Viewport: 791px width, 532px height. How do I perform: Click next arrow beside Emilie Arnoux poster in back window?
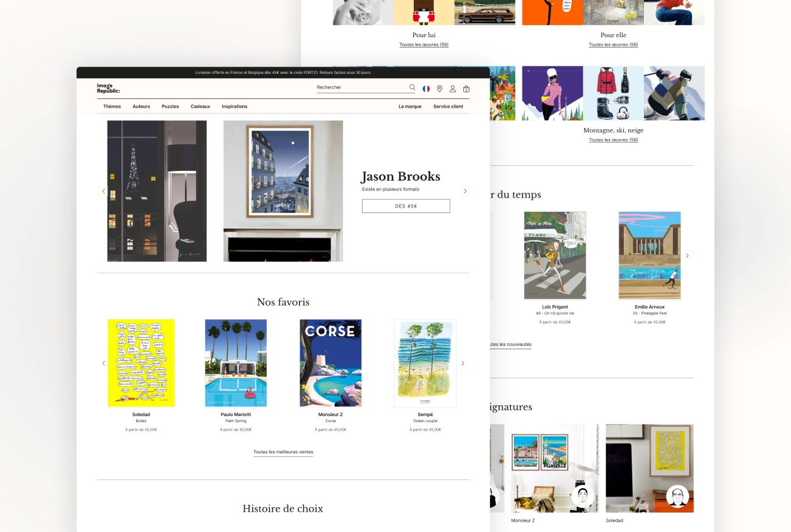point(687,256)
